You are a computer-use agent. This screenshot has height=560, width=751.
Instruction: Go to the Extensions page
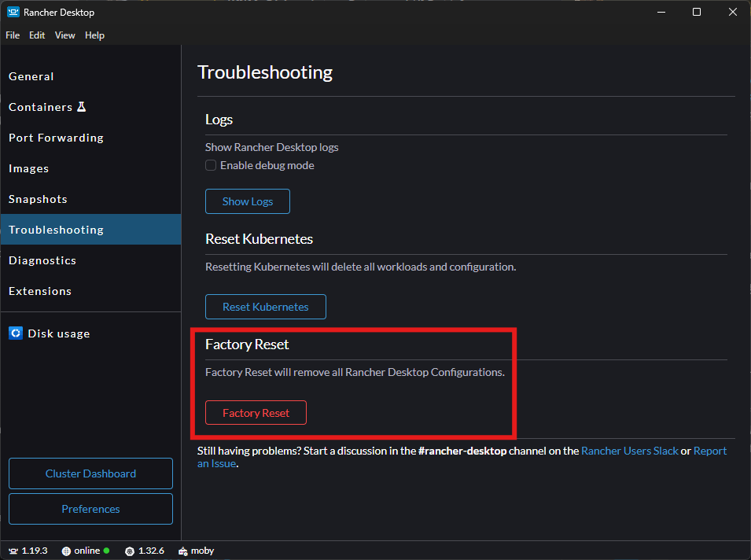[x=90, y=291]
